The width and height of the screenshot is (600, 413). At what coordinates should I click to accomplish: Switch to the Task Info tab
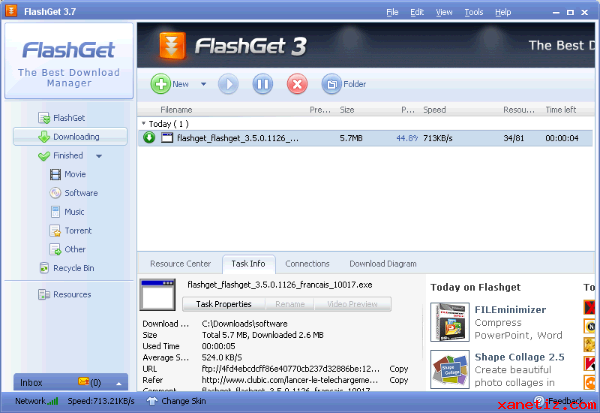[248, 264]
